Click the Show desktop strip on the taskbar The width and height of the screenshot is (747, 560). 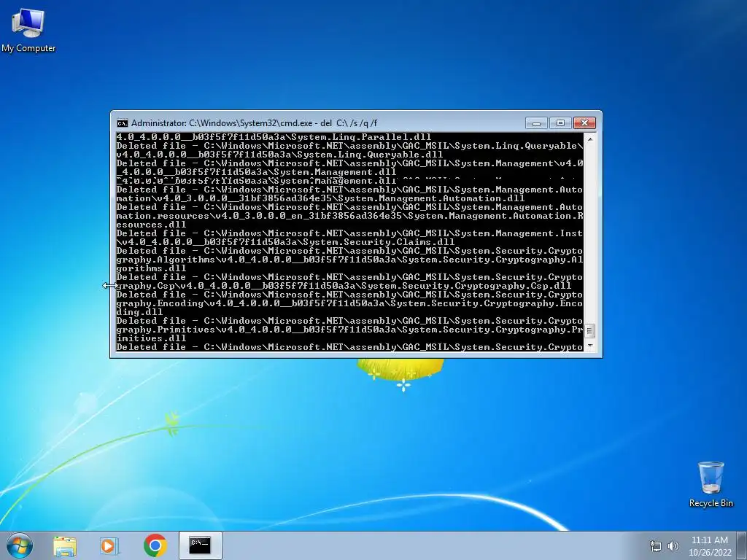click(x=742, y=545)
